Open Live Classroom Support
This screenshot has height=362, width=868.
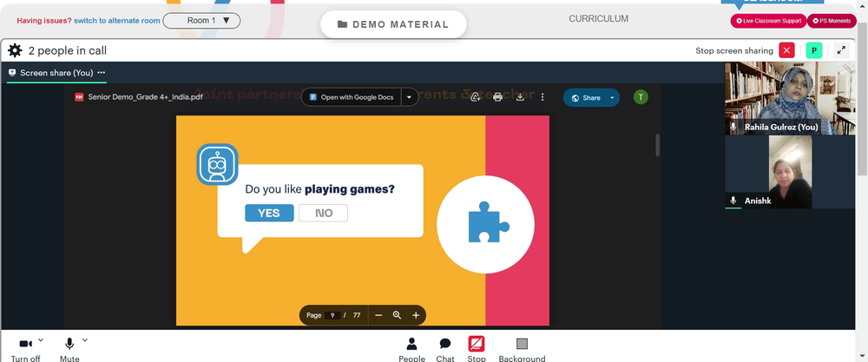[x=768, y=21]
